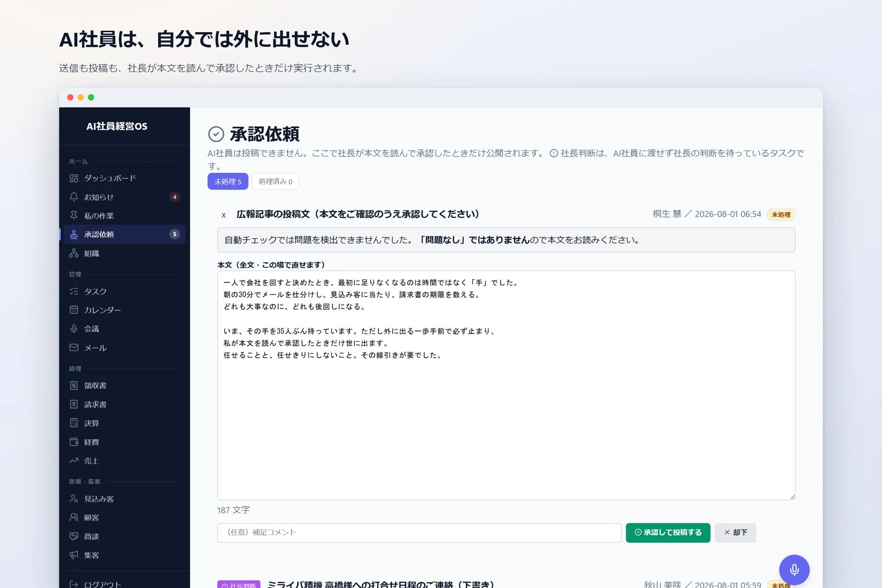Click inside the 本文 text area

pyautogui.click(x=506, y=385)
